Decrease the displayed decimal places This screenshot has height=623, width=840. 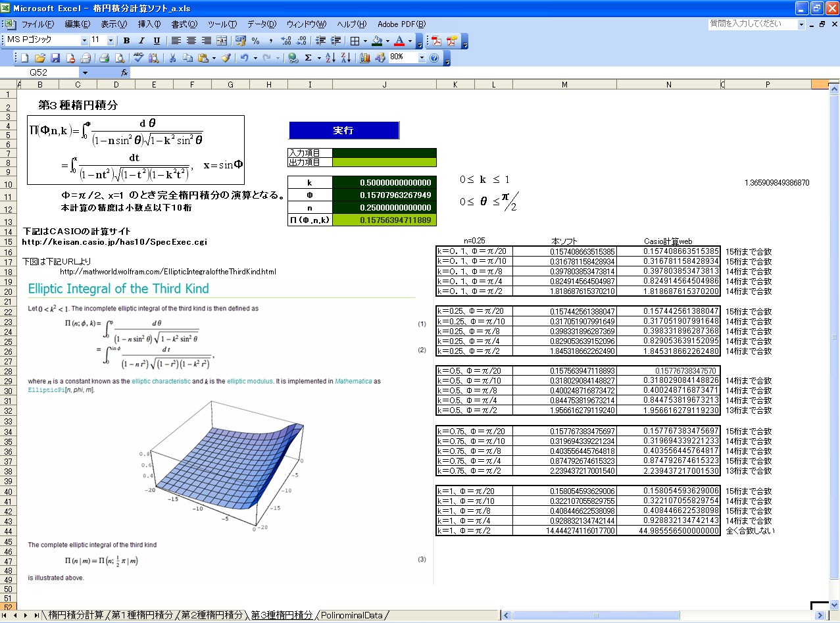301,41
